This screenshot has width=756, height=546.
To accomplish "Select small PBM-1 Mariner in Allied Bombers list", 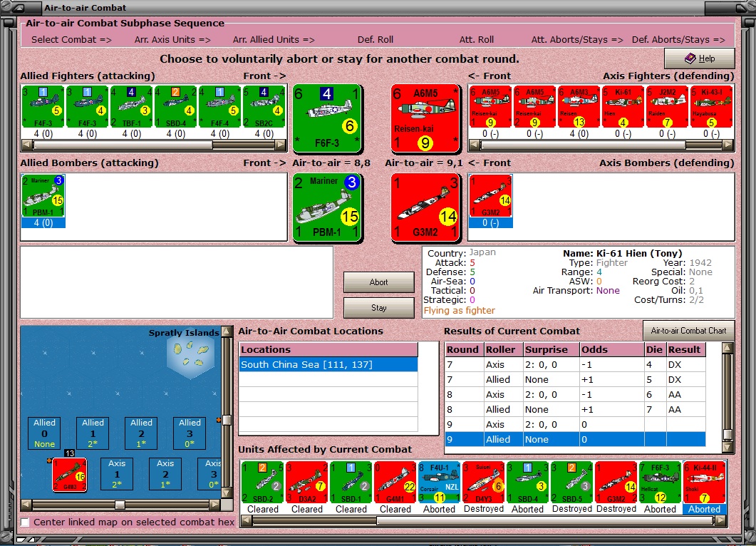I will click(43, 196).
